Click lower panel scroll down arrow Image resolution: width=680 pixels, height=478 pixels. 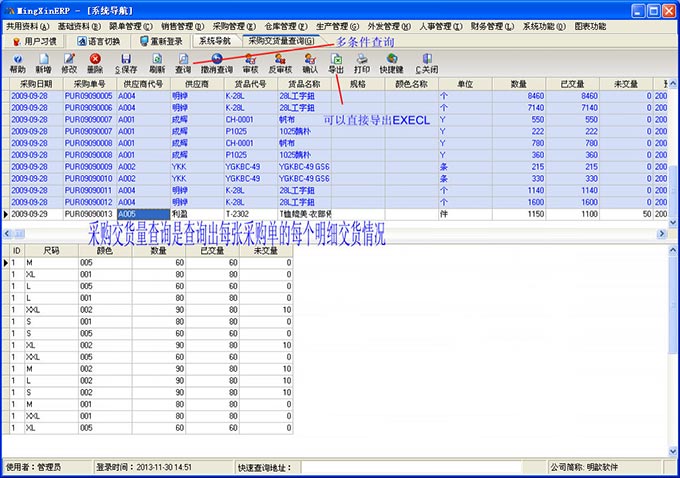673,452
